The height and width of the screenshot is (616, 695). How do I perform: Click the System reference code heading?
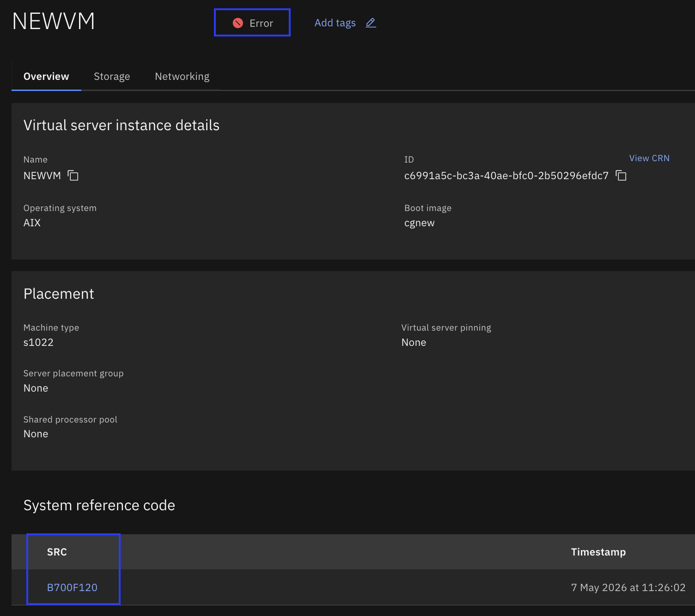click(x=99, y=505)
